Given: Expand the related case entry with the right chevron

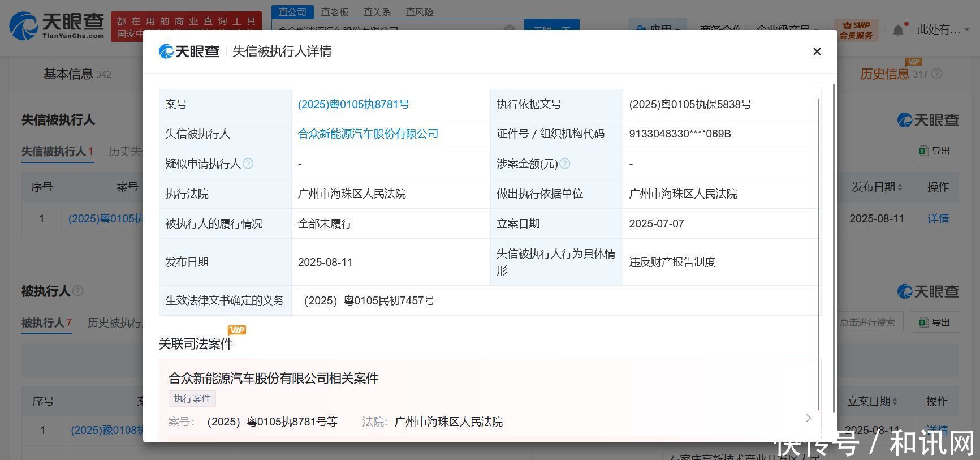Looking at the screenshot, I should [808, 418].
